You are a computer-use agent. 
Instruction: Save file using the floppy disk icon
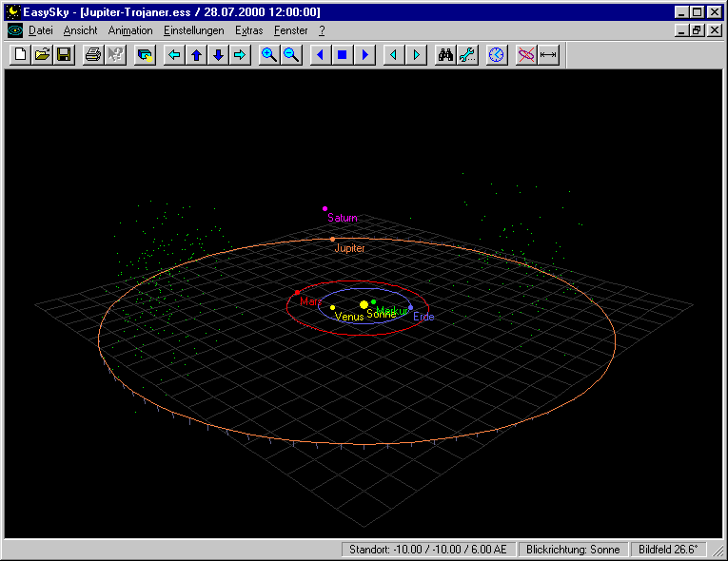(x=64, y=55)
